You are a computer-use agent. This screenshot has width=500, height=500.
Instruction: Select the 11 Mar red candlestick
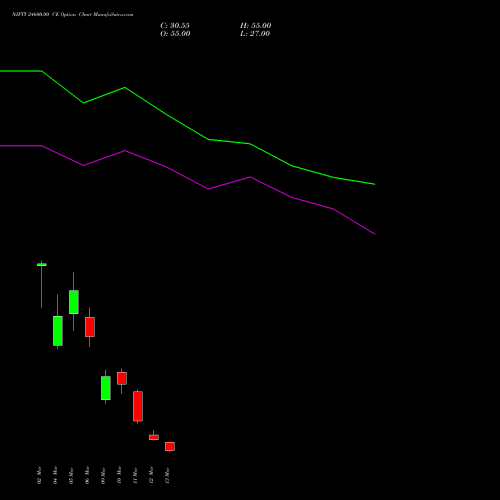(x=138, y=406)
